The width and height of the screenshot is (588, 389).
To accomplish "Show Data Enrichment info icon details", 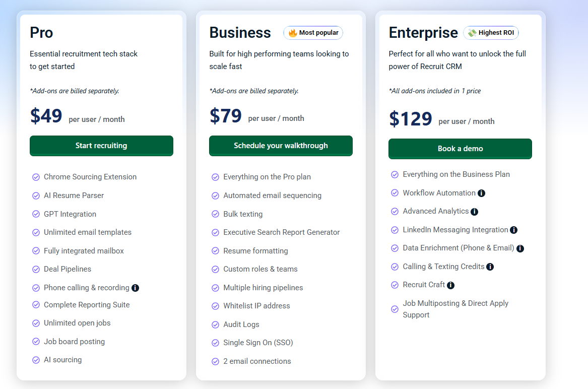I will pyautogui.click(x=520, y=248).
